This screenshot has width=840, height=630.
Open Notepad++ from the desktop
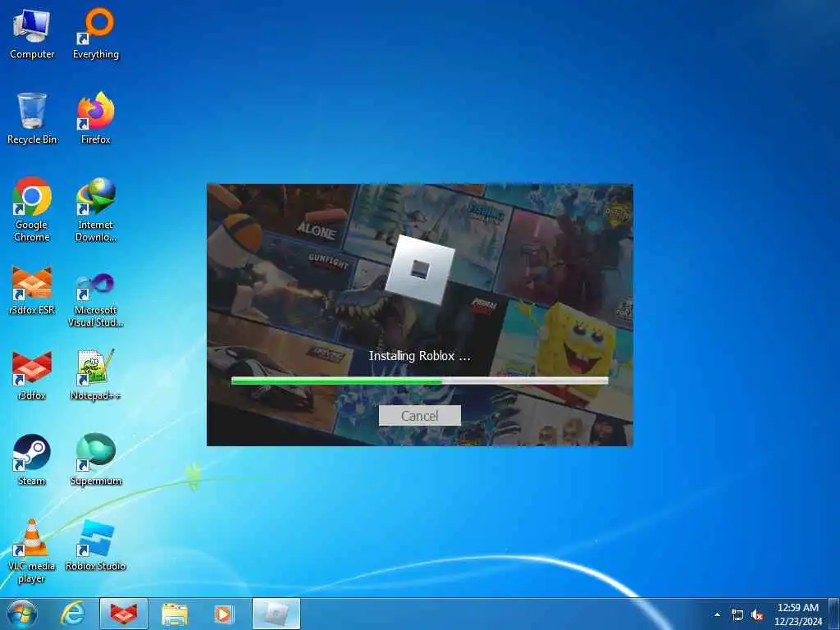96,376
